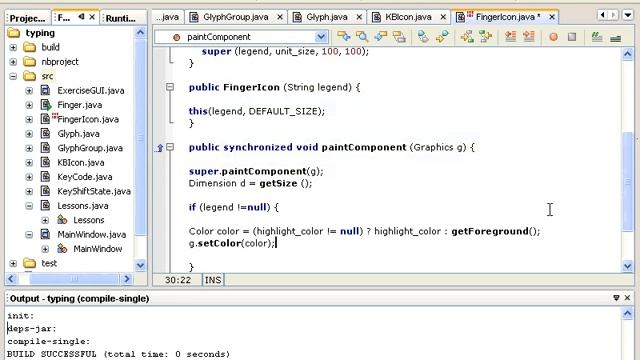Image resolution: width=640 pixels, height=360 pixels.
Task: Click the KBIcon.java tab file icon
Action: [376, 17]
